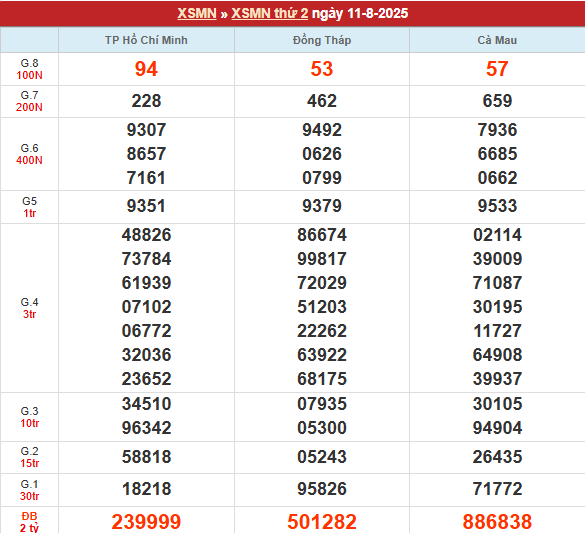The height and width of the screenshot is (533, 585).
Task: Select G.6 number 8657
Action: tap(146, 154)
